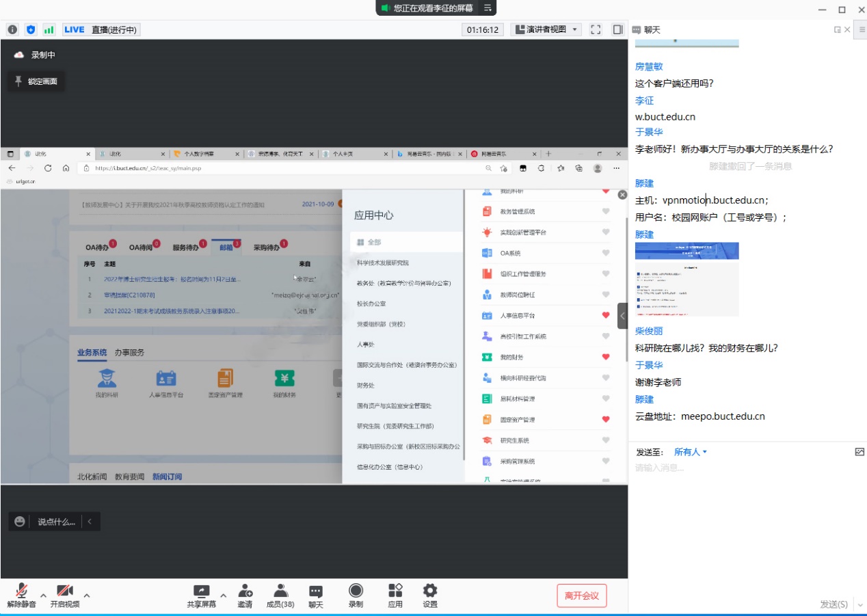Open the send-to recipient dropdown
The image size is (867, 616).
point(690,452)
